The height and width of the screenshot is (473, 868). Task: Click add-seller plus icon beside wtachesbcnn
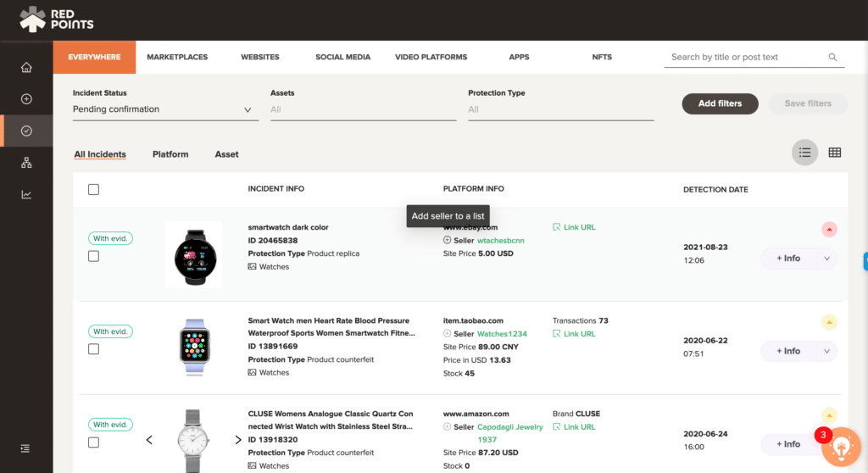447,241
